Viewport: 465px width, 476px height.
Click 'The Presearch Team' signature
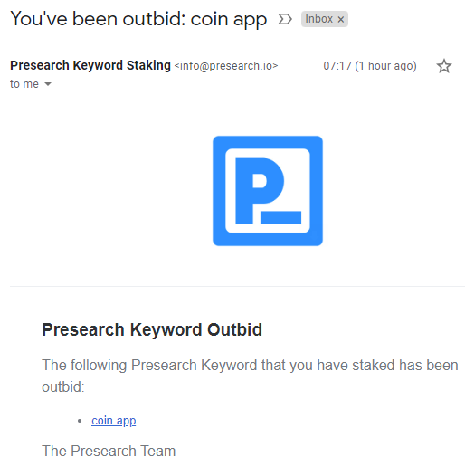(109, 451)
